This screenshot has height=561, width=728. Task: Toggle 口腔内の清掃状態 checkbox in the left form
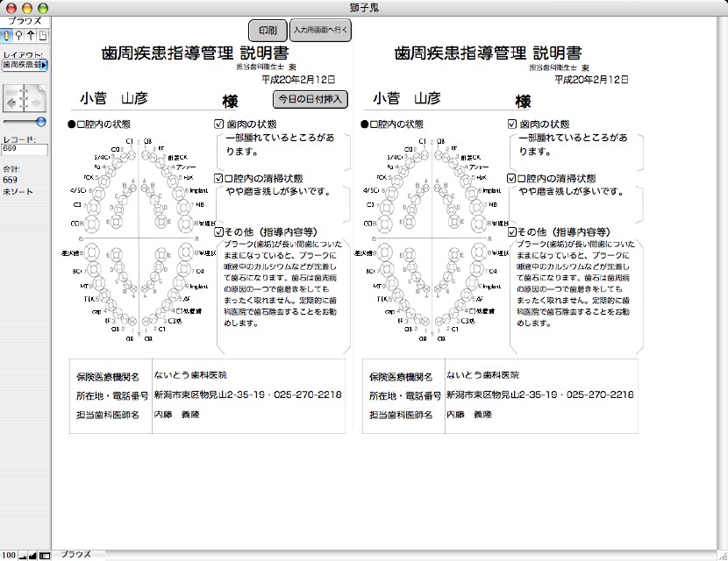click(218, 178)
